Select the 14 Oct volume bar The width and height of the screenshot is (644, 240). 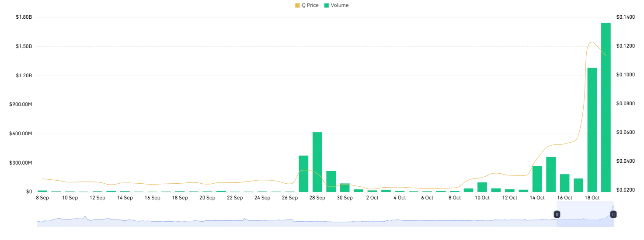tap(537, 179)
